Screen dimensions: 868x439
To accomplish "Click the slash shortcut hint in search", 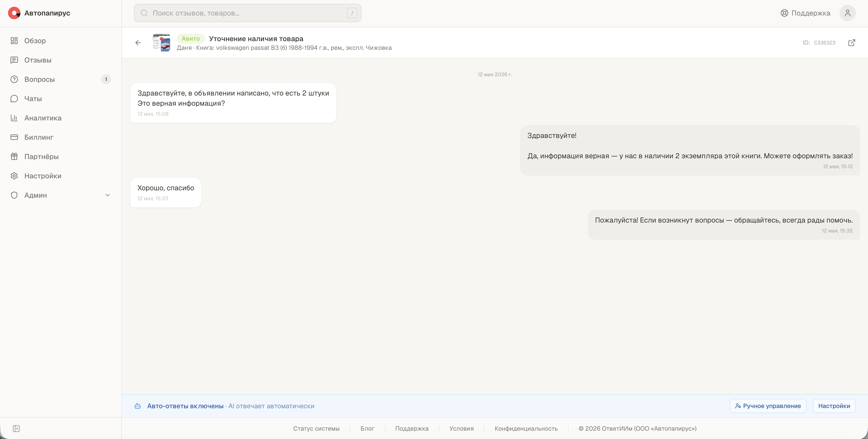I will point(352,13).
